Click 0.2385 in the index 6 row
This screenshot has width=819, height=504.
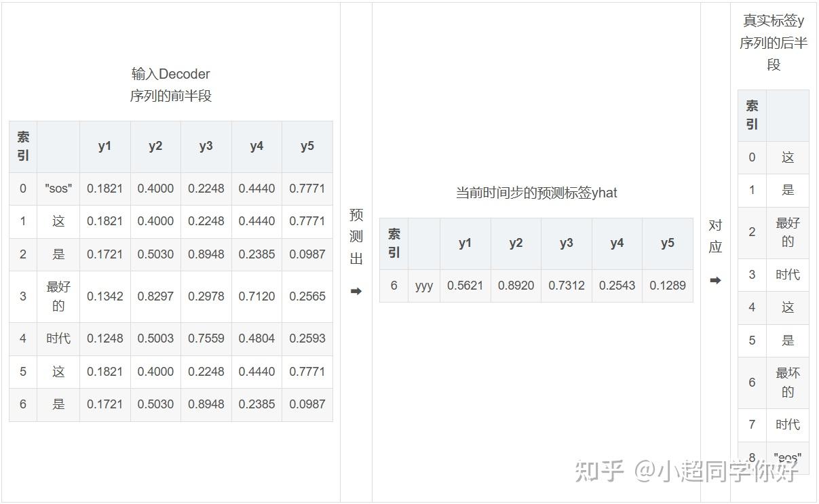coord(256,404)
